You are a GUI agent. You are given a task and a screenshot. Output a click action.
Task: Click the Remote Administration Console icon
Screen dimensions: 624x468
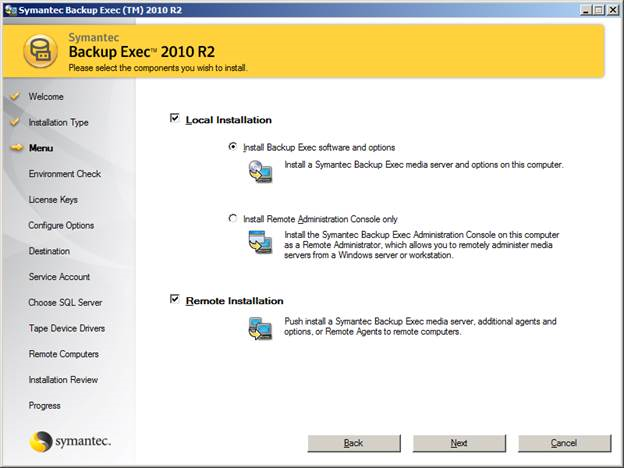(260, 242)
